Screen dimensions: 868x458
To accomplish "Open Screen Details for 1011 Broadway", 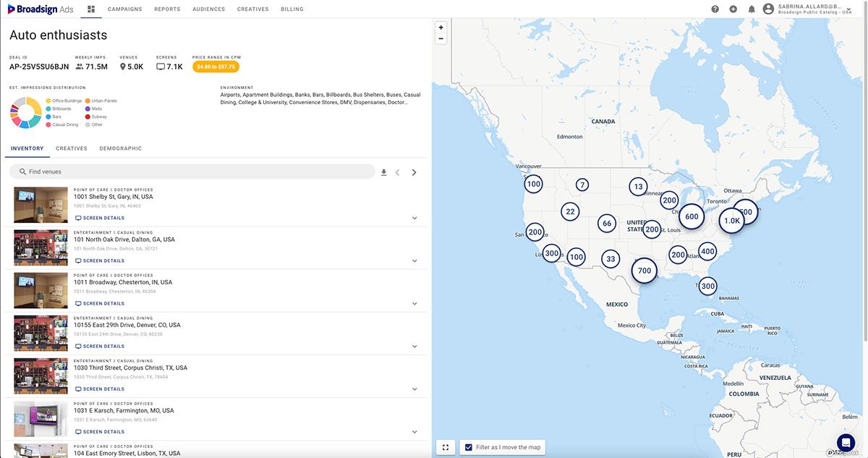I will coord(100,303).
